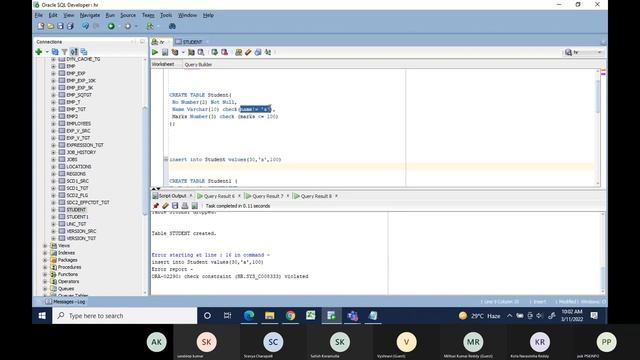Open Microsoft Edge from taskbar
This screenshot has width=640, height=360.
click(x=249, y=316)
